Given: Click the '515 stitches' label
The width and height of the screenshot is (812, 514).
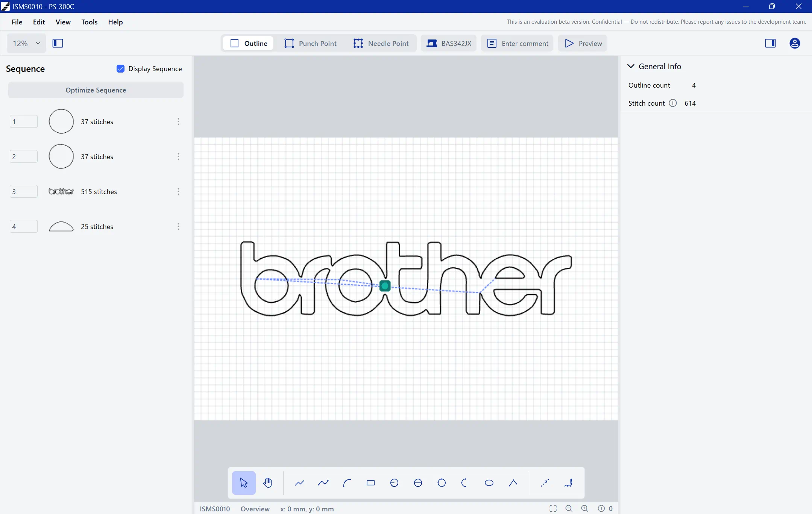Looking at the screenshot, I should point(99,191).
